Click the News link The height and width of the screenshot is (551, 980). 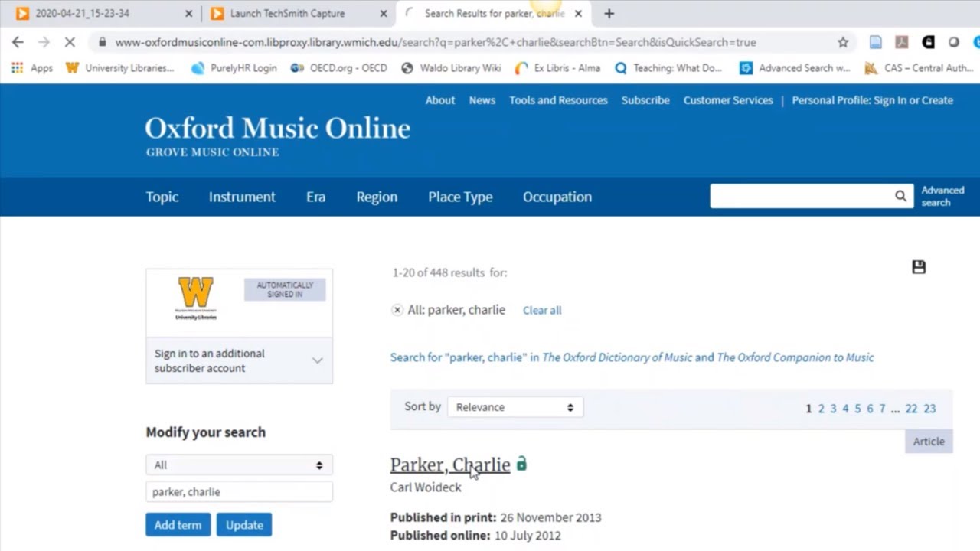tap(482, 100)
